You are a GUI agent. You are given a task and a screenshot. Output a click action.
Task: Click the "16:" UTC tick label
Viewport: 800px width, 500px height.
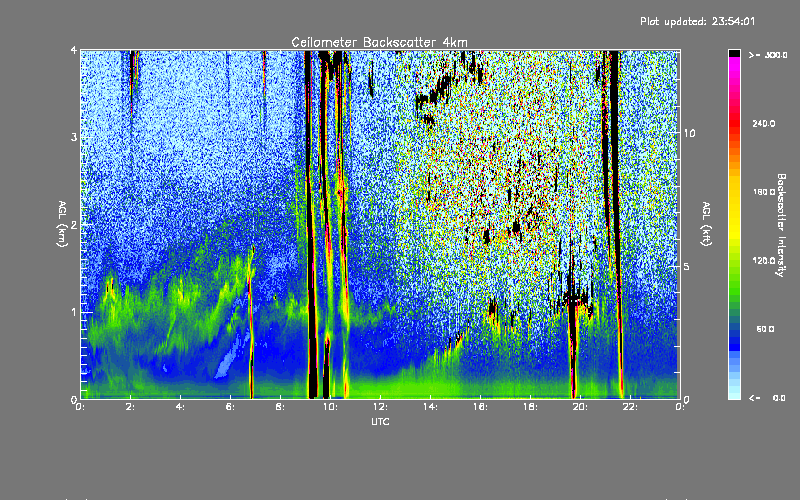tap(480, 407)
